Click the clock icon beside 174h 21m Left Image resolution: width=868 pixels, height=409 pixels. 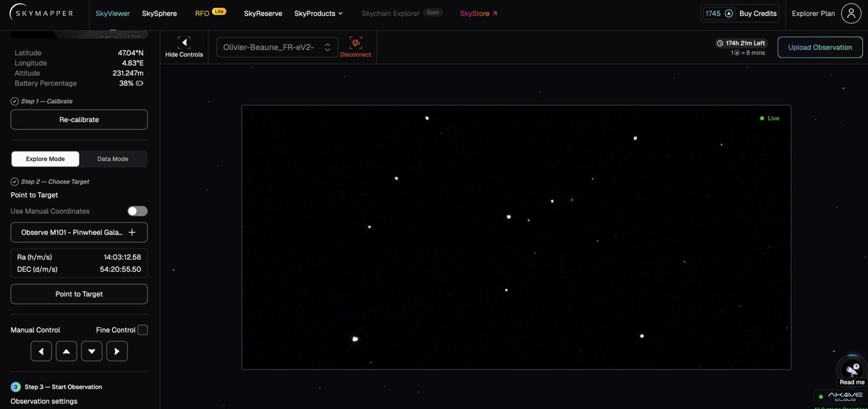(720, 43)
